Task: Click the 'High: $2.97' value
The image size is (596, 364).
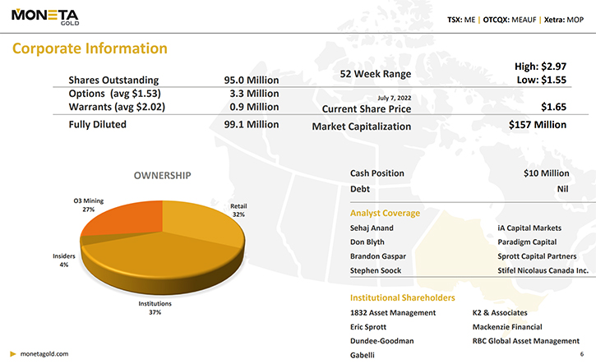Action: point(540,67)
